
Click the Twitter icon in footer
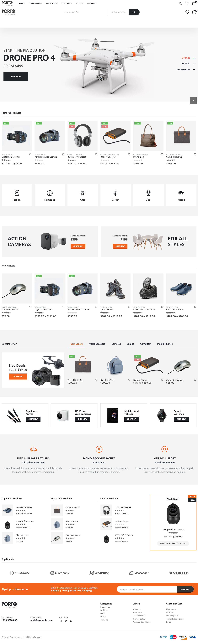[66, 621]
